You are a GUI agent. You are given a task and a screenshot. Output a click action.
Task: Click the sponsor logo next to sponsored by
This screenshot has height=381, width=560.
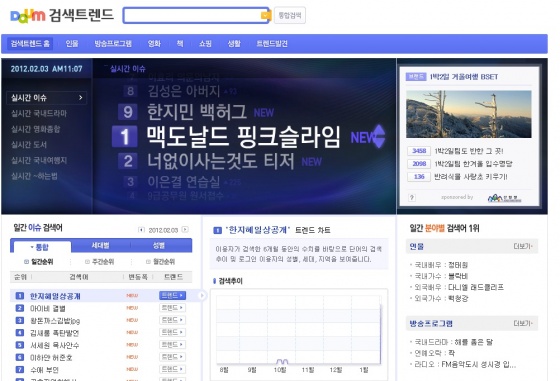[504, 197]
